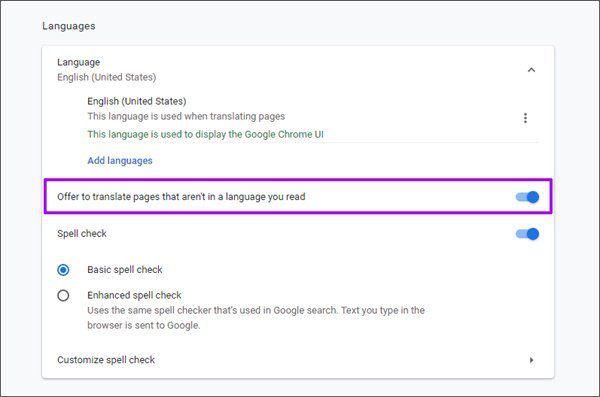Open three-dot menu for English (United States)
The image size is (600, 397).
[x=525, y=118]
